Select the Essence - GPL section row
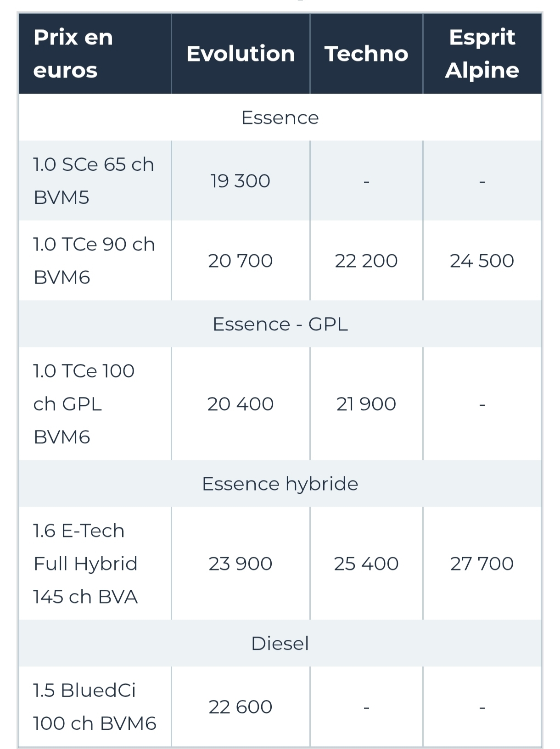The width and height of the screenshot is (560, 749). (280, 324)
